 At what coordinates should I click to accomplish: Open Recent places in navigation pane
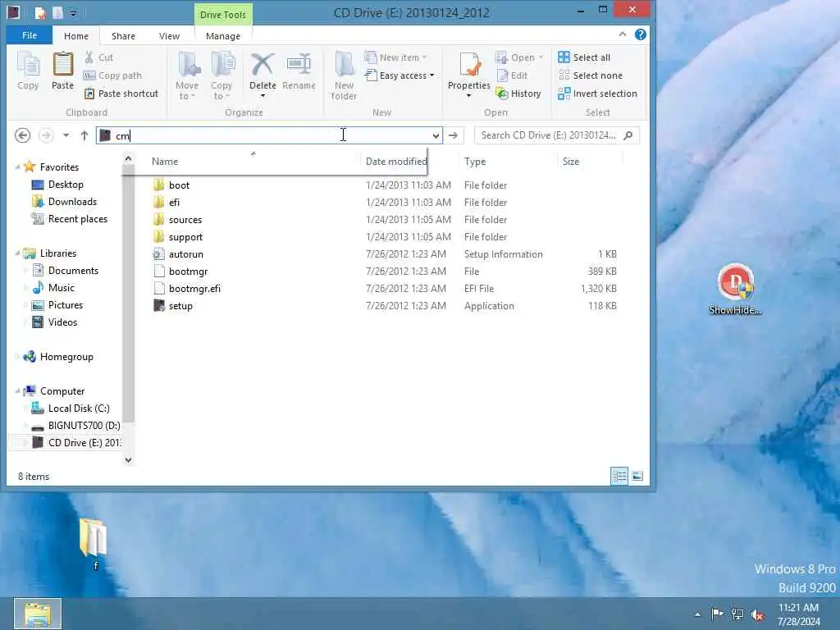click(x=78, y=218)
